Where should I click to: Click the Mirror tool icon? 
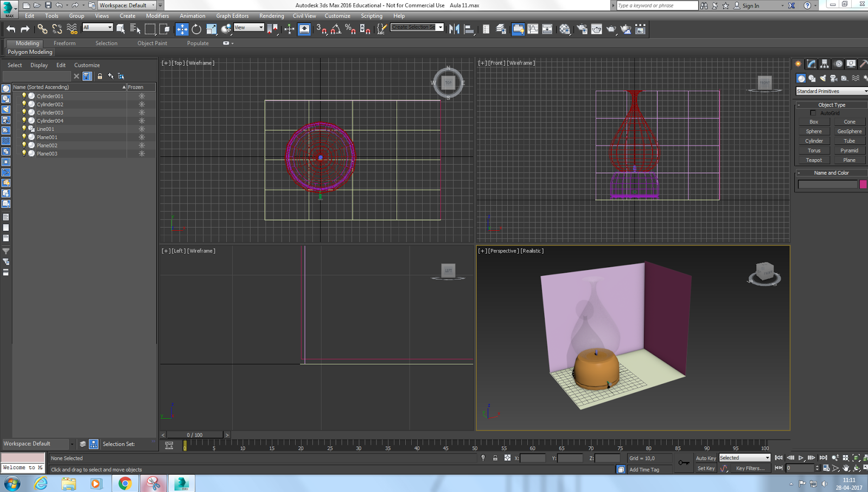click(455, 29)
